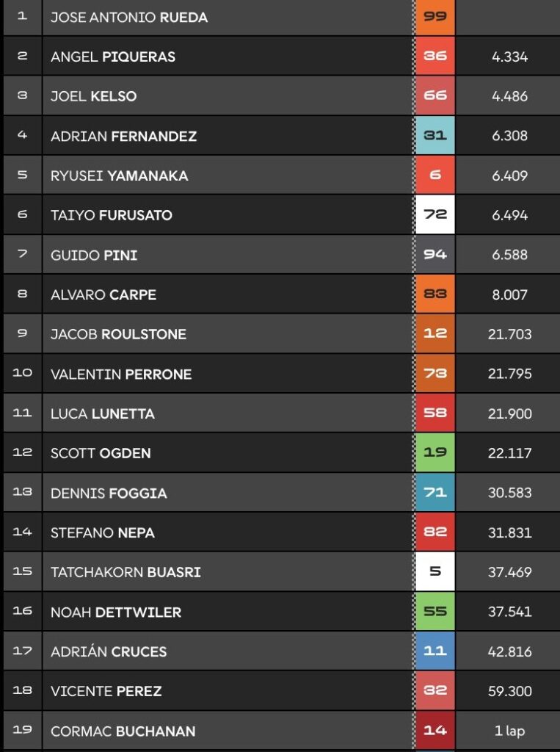Select Guido Pini's grey 94 badge
The image size is (560, 752).
435,255
